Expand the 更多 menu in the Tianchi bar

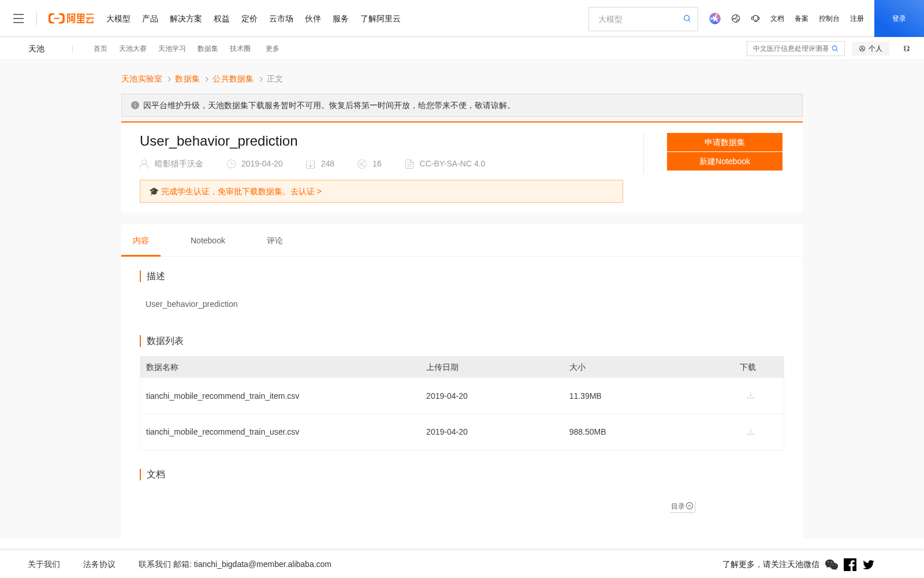(x=273, y=49)
